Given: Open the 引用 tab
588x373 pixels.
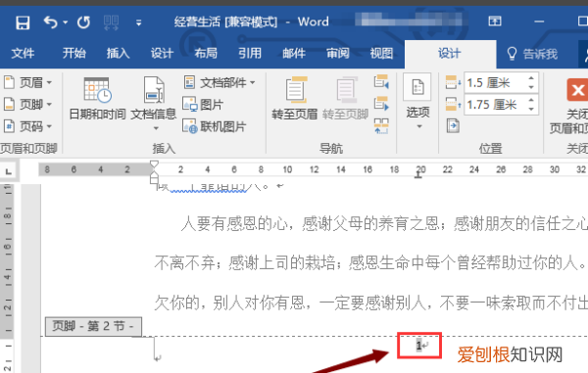Looking at the screenshot, I should coord(250,53).
